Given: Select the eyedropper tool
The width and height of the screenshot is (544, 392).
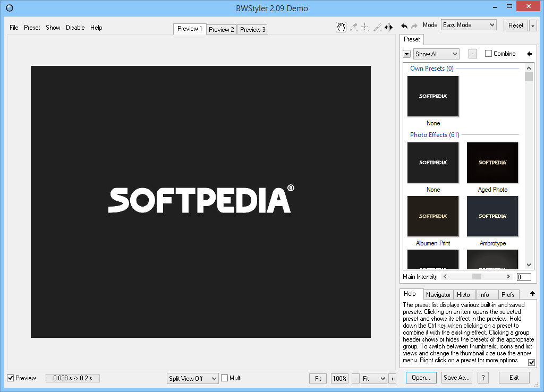Looking at the screenshot, I should pyautogui.click(x=353, y=27).
